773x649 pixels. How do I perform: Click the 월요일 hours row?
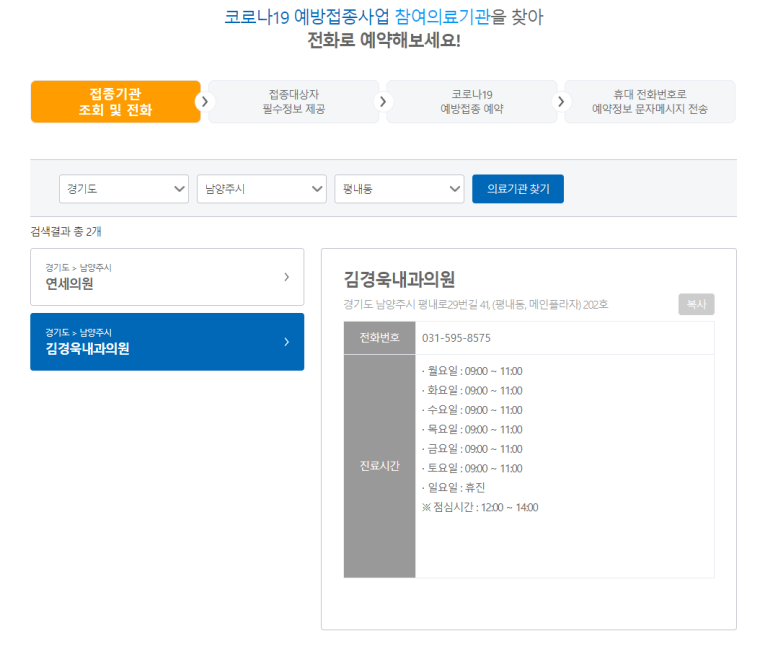point(472,371)
